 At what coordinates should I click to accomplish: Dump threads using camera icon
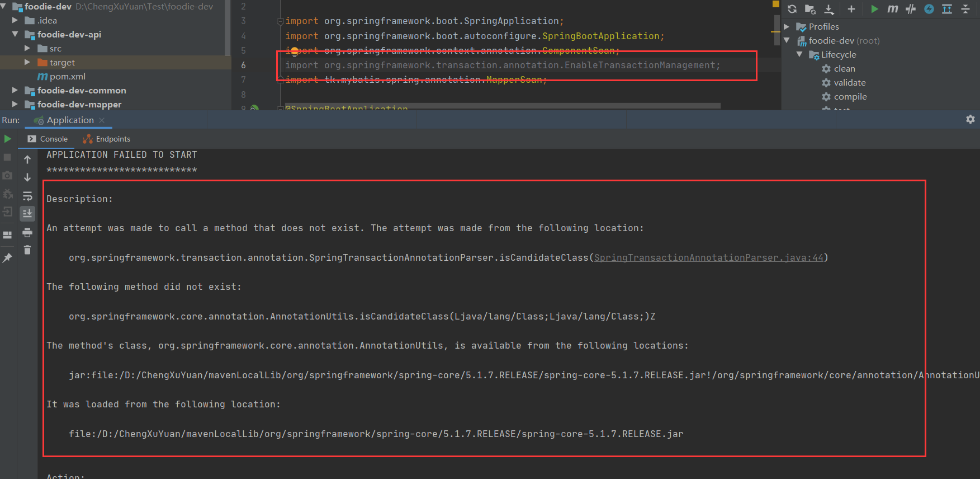(x=7, y=175)
